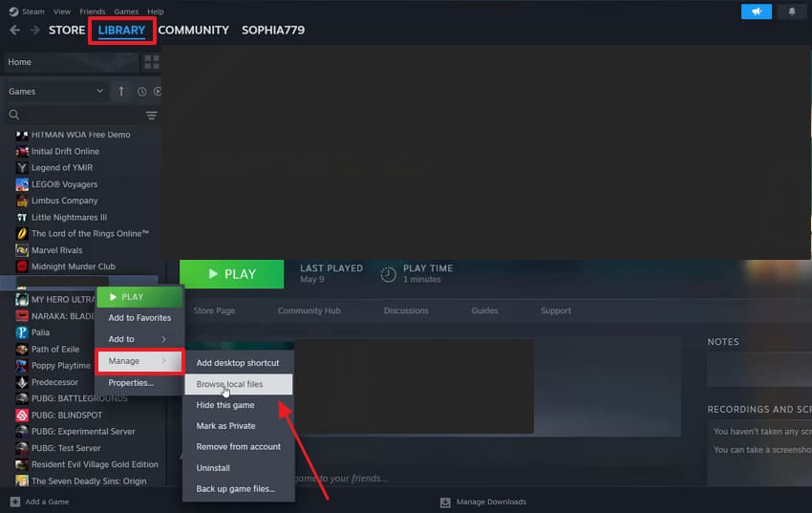Image resolution: width=812 pixels, height=513 pixels.
Task: Click the Manage Downloads label
Action: (491, 502)
